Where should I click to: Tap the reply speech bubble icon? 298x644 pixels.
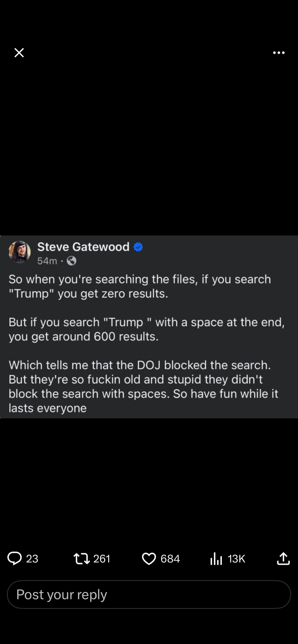(15, 558)
